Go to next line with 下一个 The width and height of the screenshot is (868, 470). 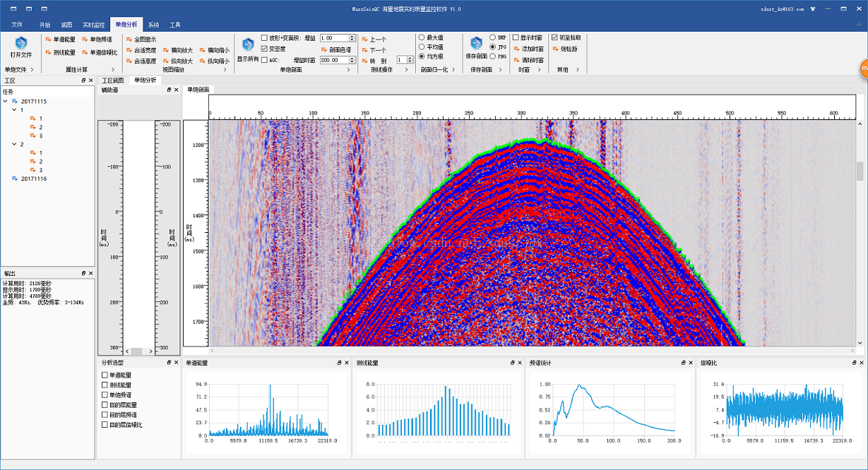374,50
